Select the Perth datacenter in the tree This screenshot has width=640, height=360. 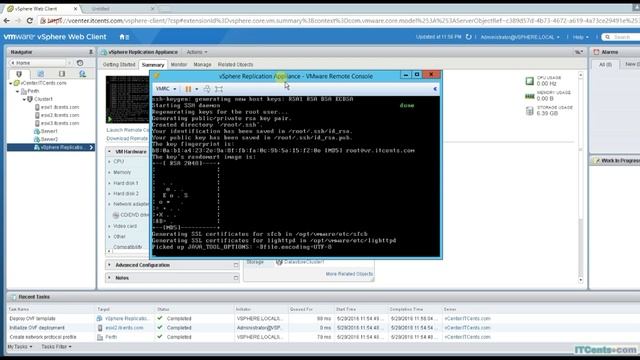point(33,91)
